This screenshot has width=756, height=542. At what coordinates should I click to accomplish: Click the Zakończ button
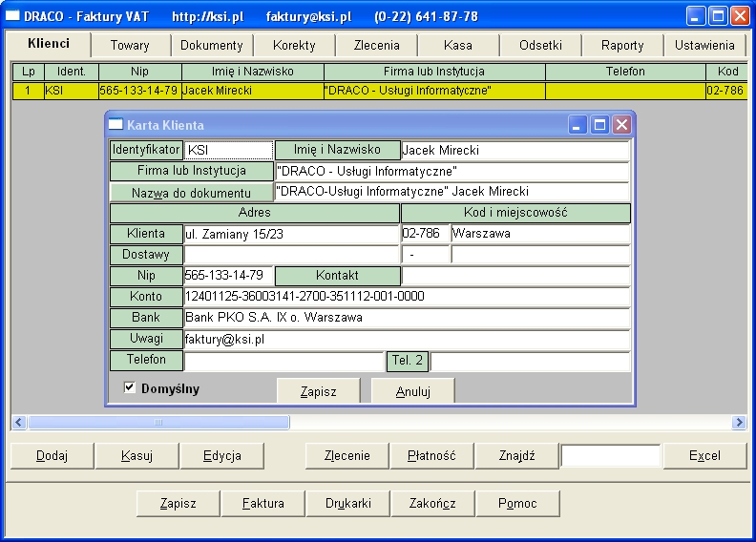[x=432, y=504]
